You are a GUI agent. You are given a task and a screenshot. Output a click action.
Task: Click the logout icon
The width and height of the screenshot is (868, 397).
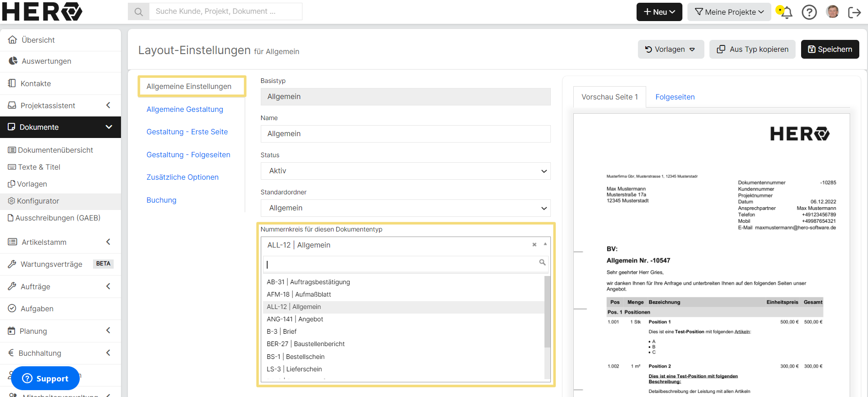pyautogui.click(x=855, y=12)
